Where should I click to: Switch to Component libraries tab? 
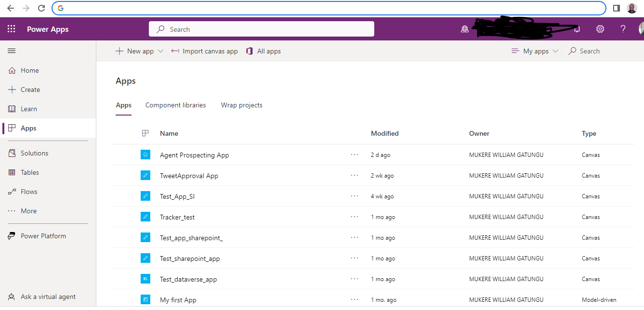tap(175, 105)
